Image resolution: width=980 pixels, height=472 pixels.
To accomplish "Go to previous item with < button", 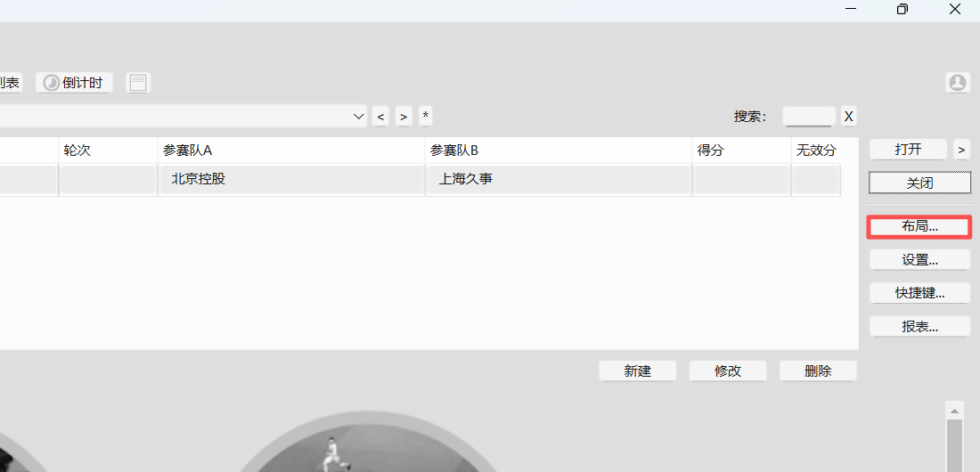I will [380, 117].
